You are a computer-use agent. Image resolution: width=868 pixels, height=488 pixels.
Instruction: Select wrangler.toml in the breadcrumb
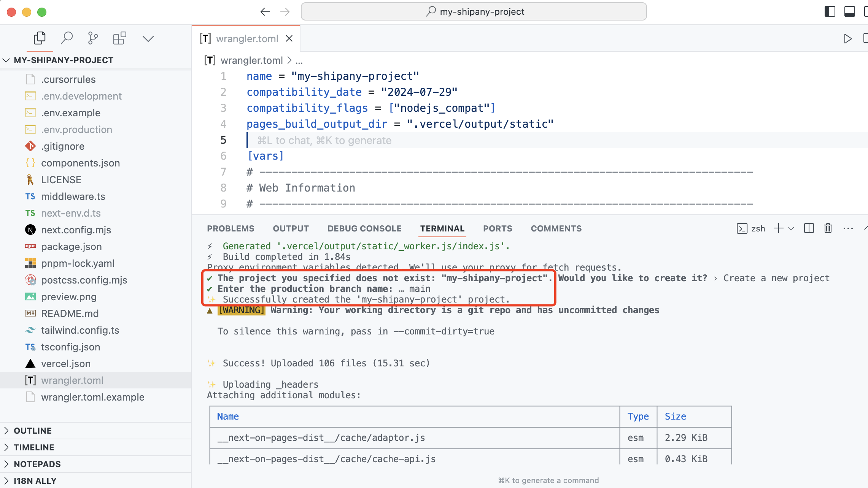click(252, 60)
